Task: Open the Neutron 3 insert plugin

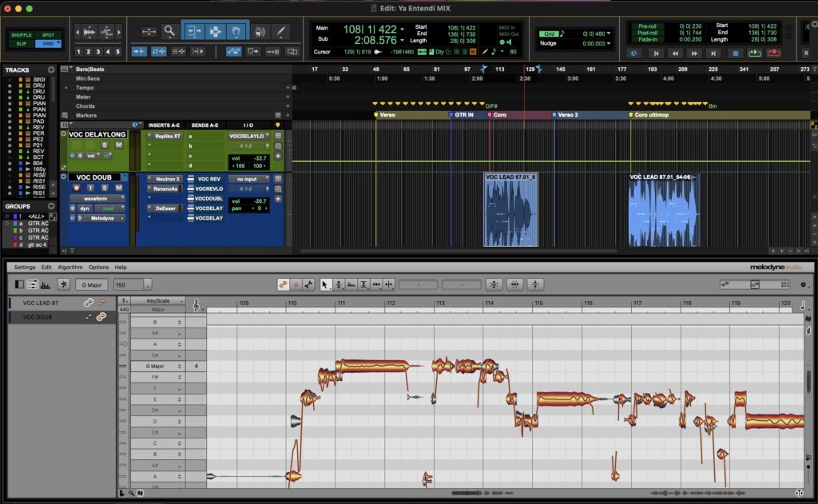Action: 167,179
